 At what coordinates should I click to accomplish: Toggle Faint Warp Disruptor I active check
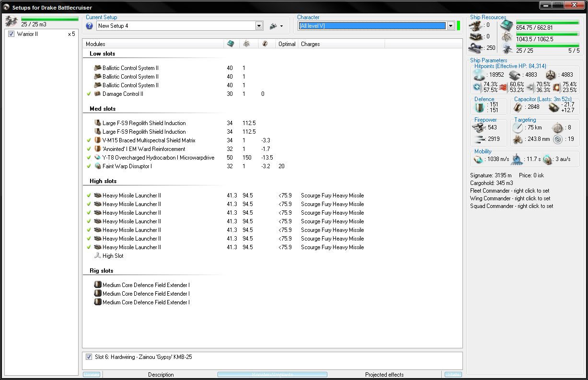[89, 166]
